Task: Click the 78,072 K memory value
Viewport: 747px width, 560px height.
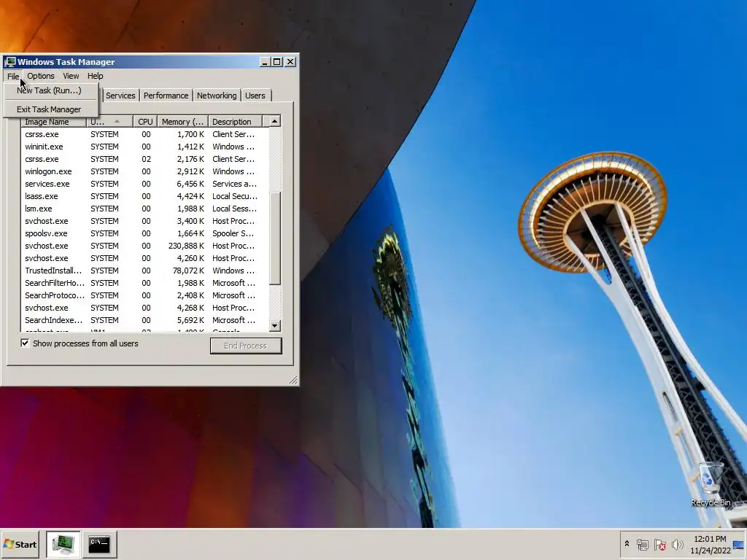Action: 188,271
